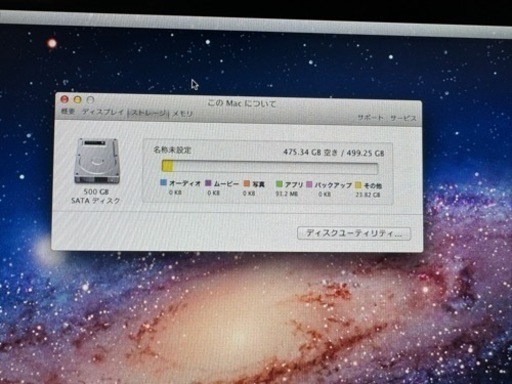This screenshot has height=384, width=512.
Task: Click the SATA disk drive icon
Action: 97,161
